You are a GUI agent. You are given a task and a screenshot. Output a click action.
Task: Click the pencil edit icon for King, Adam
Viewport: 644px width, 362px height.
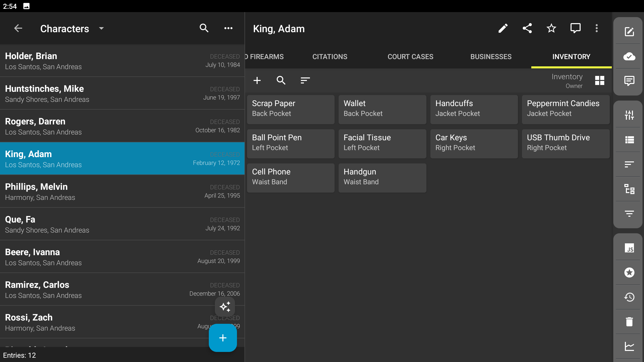(503, 28)
